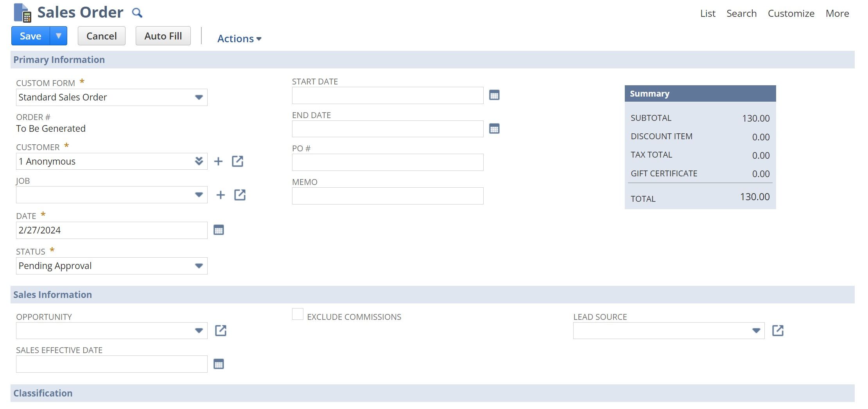
Task: Open the Save button dropdown arrow
Action: click(x=59, y=36)
